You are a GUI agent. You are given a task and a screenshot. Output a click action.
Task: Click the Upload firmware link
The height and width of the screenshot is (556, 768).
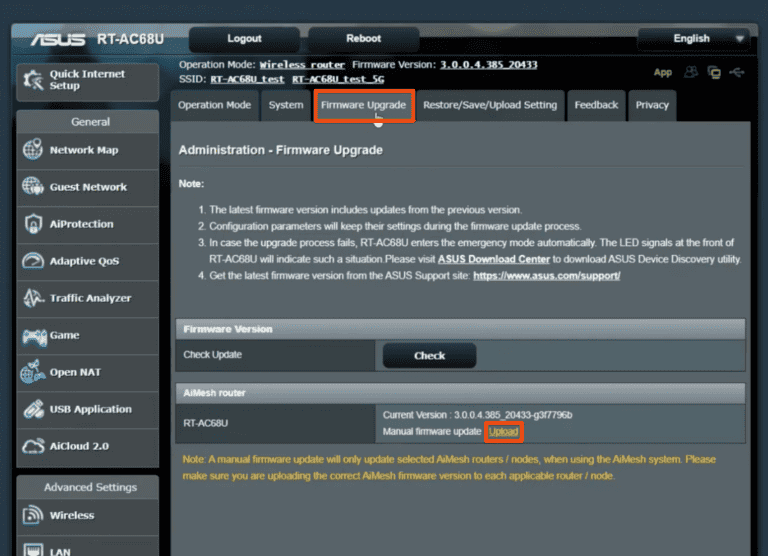point(503,432)
